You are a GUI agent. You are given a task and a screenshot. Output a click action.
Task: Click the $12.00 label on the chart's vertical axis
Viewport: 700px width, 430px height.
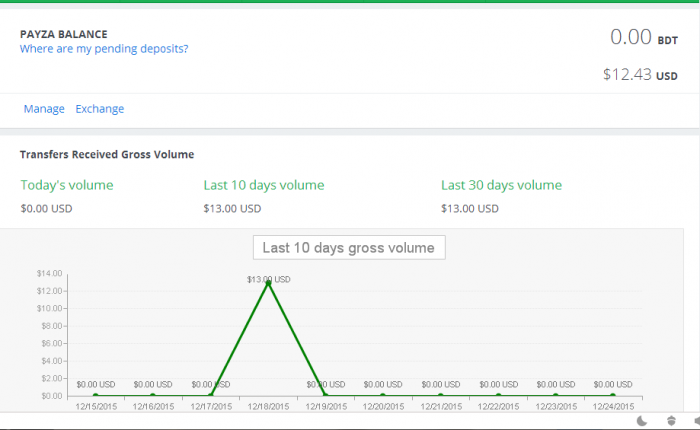point(50,291)
